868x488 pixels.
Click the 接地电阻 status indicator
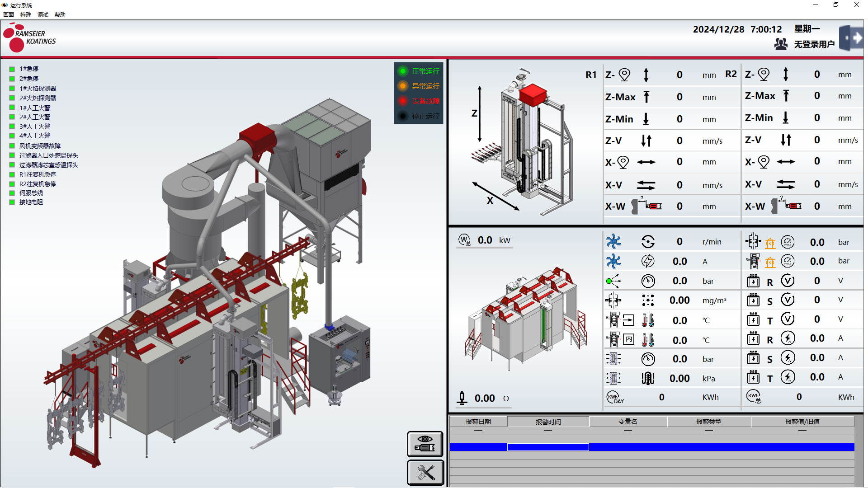click(12, 202)
